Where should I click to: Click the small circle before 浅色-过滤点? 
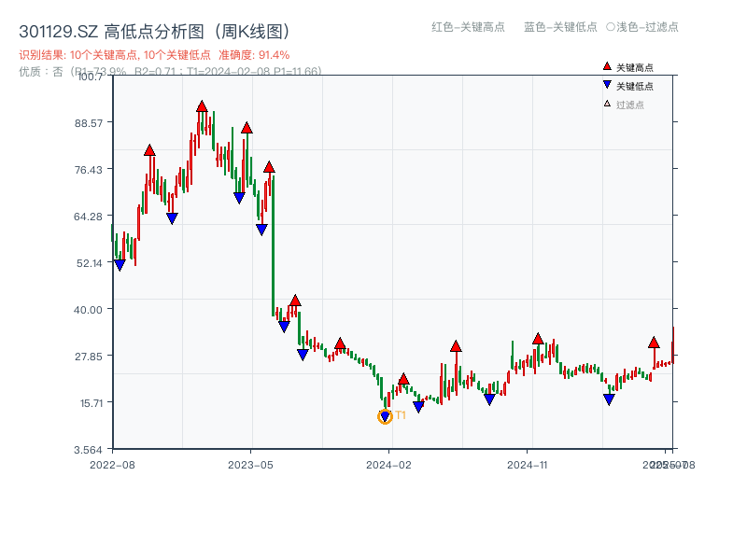pyautogui.click(x=610, y=27)
